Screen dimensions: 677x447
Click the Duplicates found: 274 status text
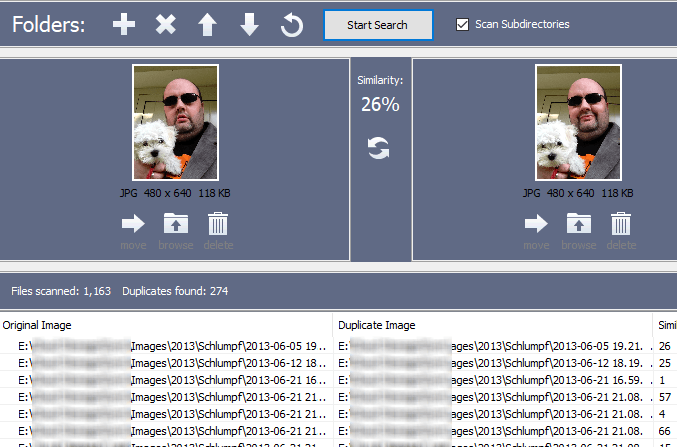coord(175,291)
